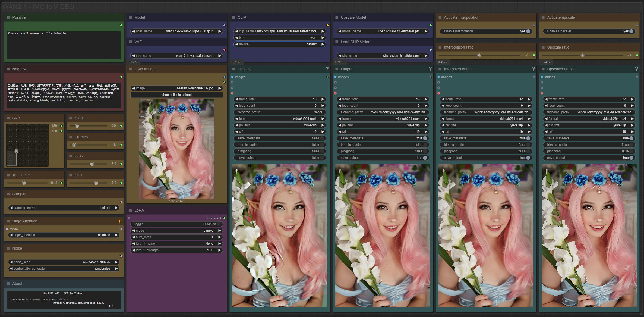Open help icon on Output node
Viewport: 644px width, 317px height.
[x=430, y=69]
